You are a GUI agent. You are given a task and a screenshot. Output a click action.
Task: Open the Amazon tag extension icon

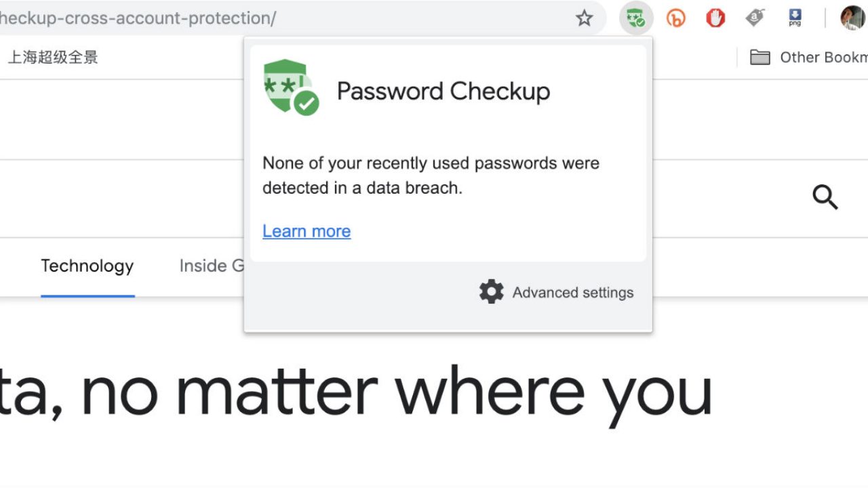[x=755, y=18]
